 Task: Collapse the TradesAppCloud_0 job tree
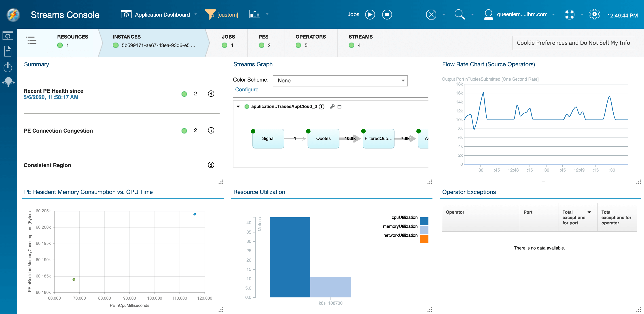pos(238,107)
